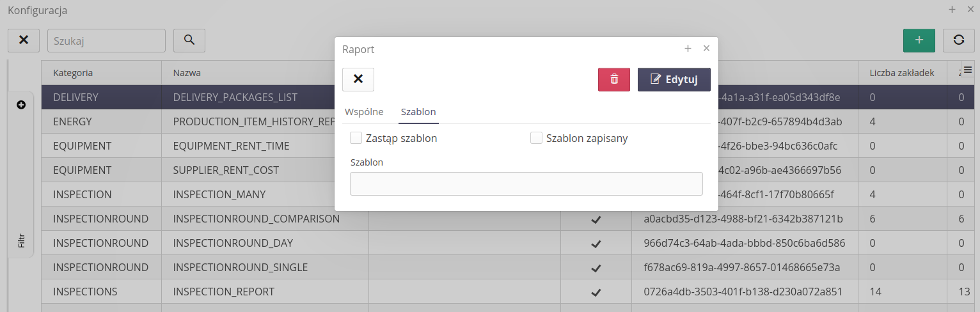The image size is (980, 312).
Task: Delete report with red trash button
Action: tap(614, 79)
